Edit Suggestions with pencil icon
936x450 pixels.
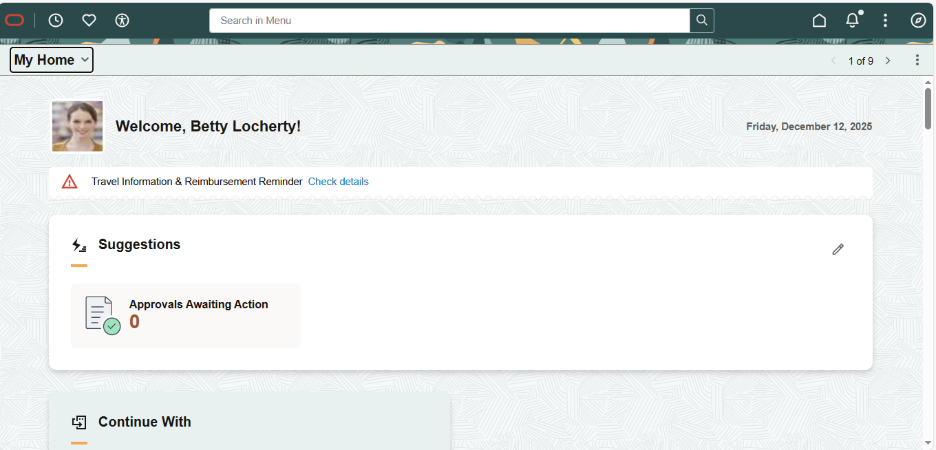[838, 249]
